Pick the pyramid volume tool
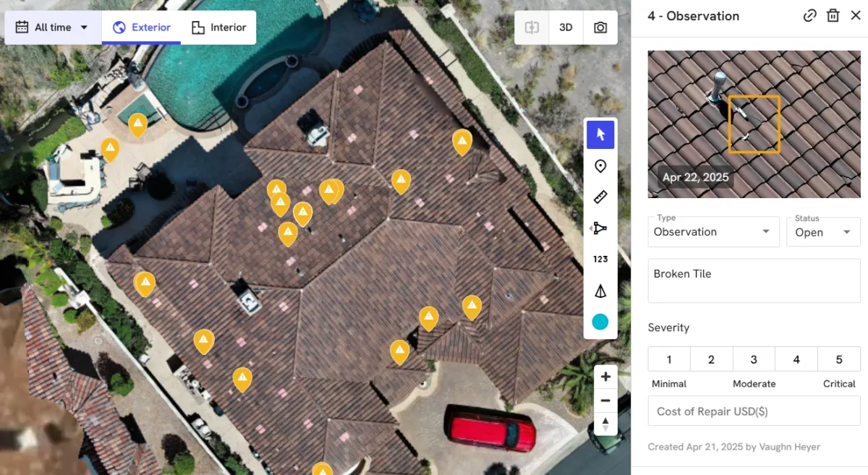 coord(600,291)
